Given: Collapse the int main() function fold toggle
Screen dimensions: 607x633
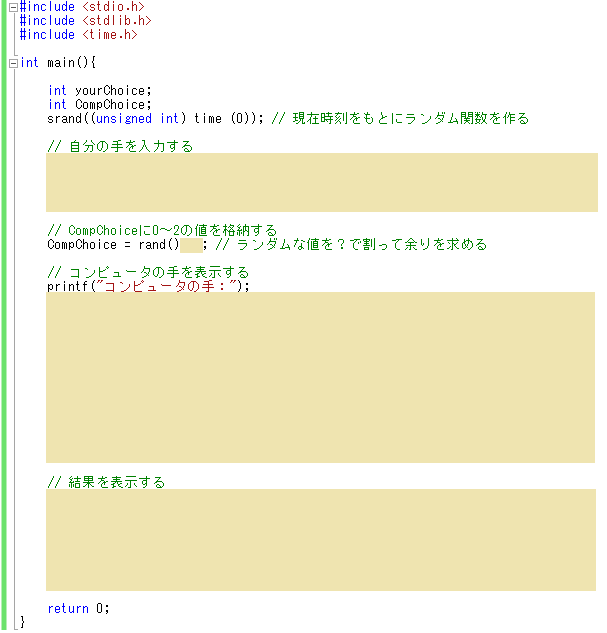Looking at the screenshot, I should pyautogui.click(x=12, y=63).
